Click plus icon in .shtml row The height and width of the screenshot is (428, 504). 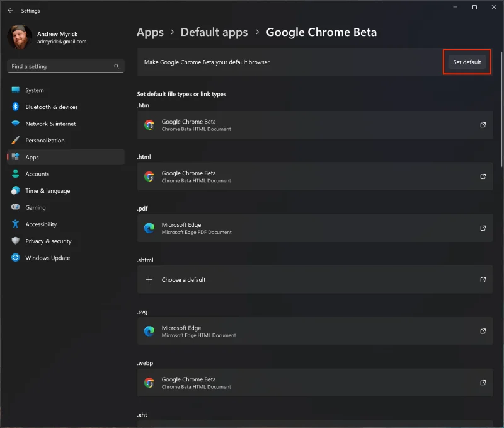point(149,279)
